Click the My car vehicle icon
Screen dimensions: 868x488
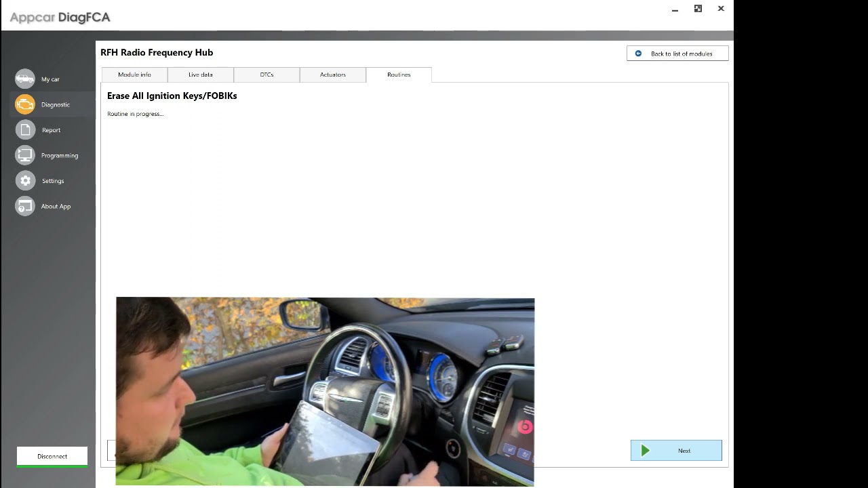point(25,79)
